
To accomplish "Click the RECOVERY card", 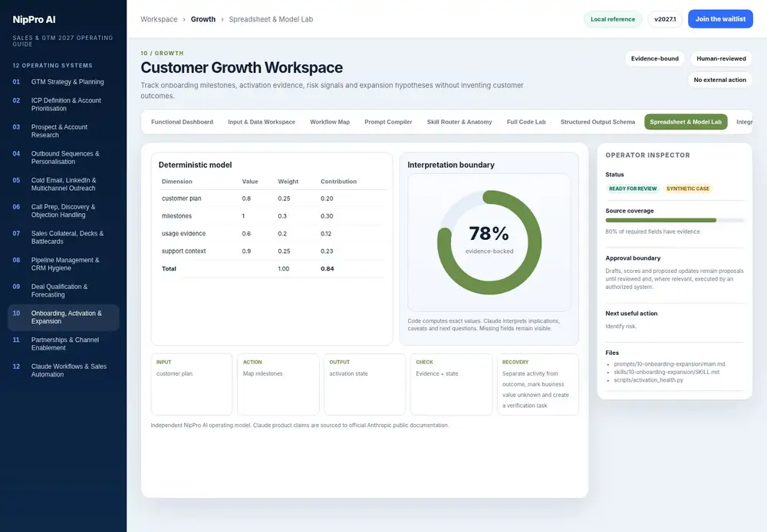I will [538, 384].
